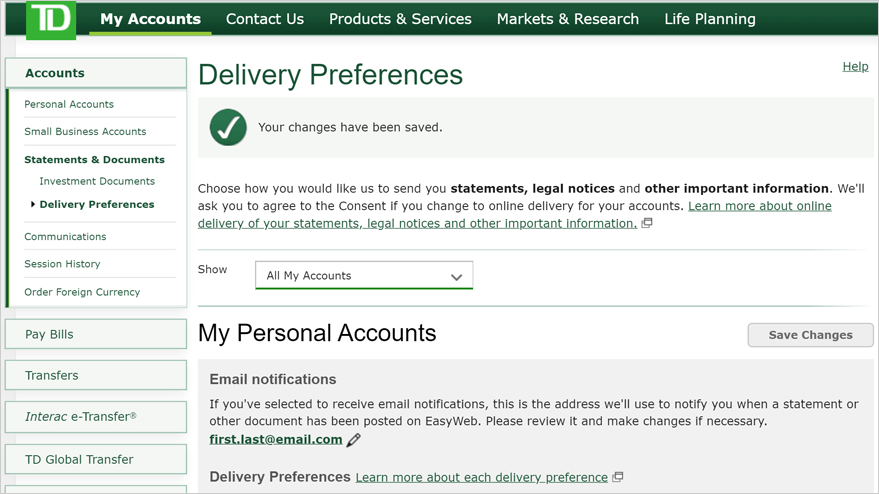The height and width of the screenshot is (494, 879).
Task: Click the TD logo icon
Action: tap(51, 19)
